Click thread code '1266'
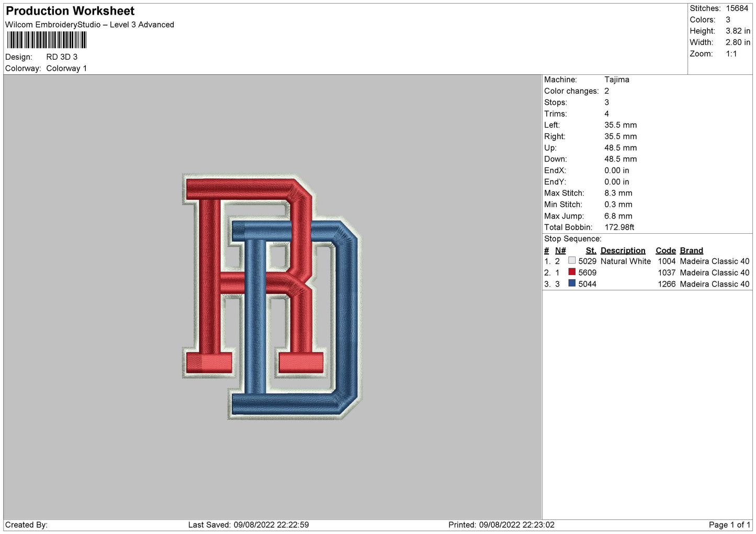Screen dimensions: 756x534 tap(667, 285)
